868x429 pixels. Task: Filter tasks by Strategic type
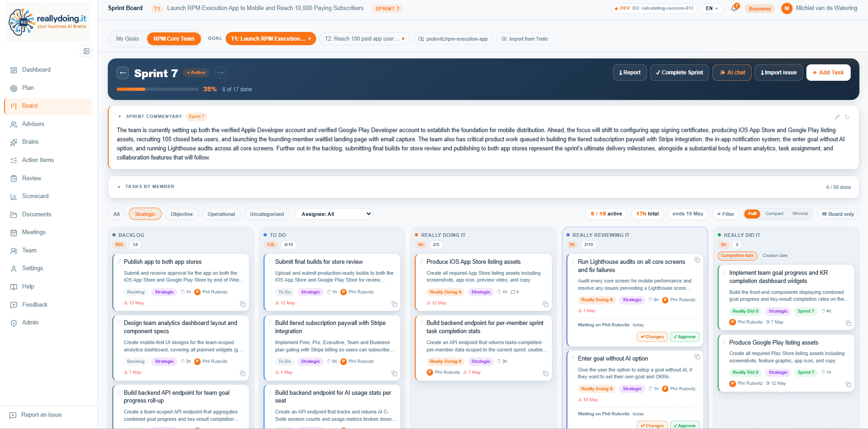point(145,214)
